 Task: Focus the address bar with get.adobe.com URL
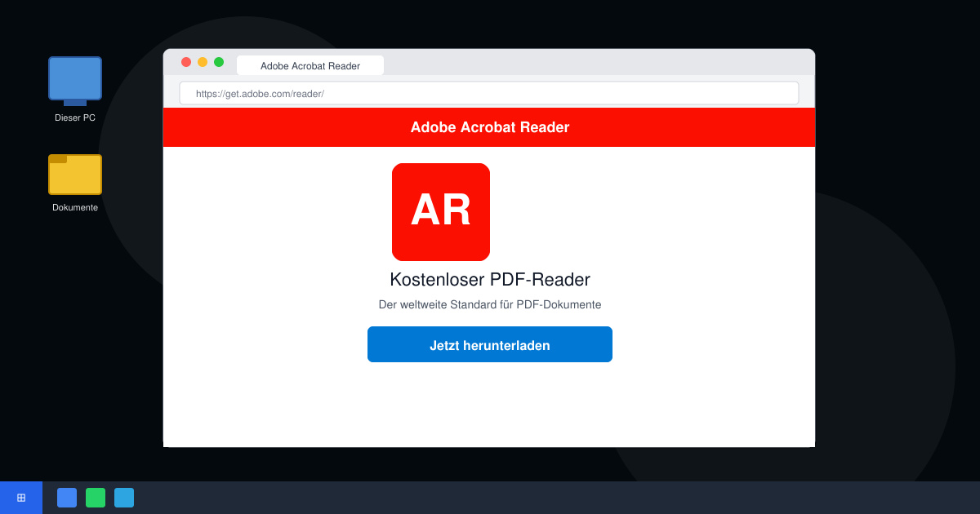489,93
